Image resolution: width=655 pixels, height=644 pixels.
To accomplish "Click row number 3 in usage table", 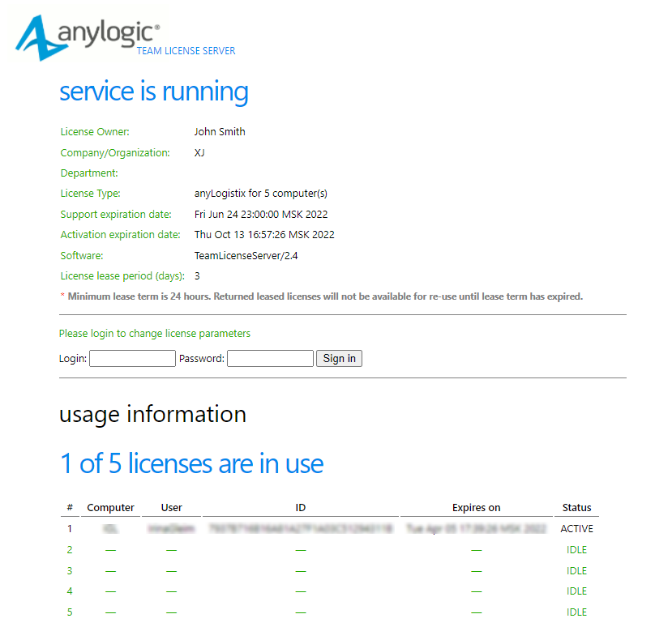I will (70, 570).
